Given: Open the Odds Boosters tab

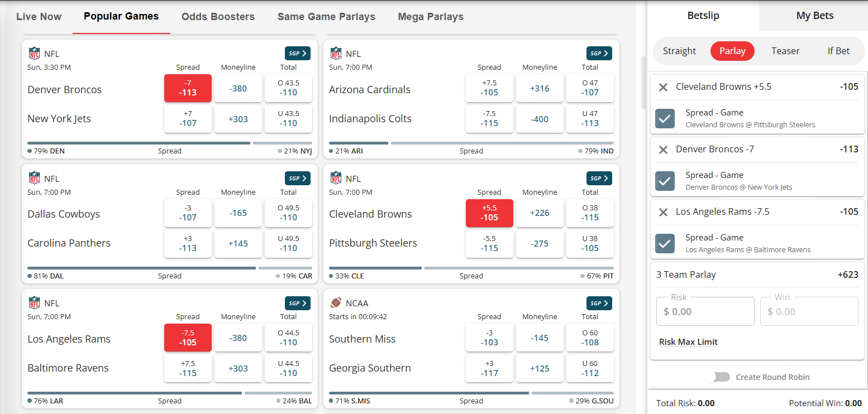Looking at the screenshot, I should point(218,17).
